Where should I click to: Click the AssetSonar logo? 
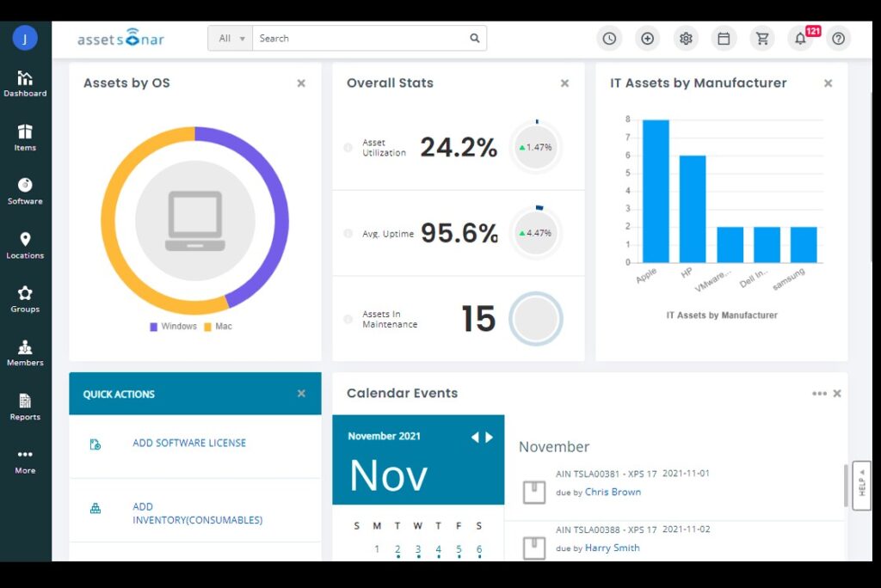coord(120,38)
